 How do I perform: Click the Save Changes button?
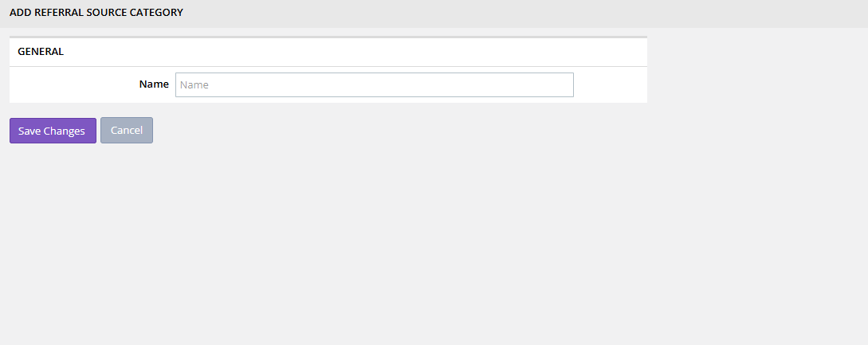click(x=53, y=131)
